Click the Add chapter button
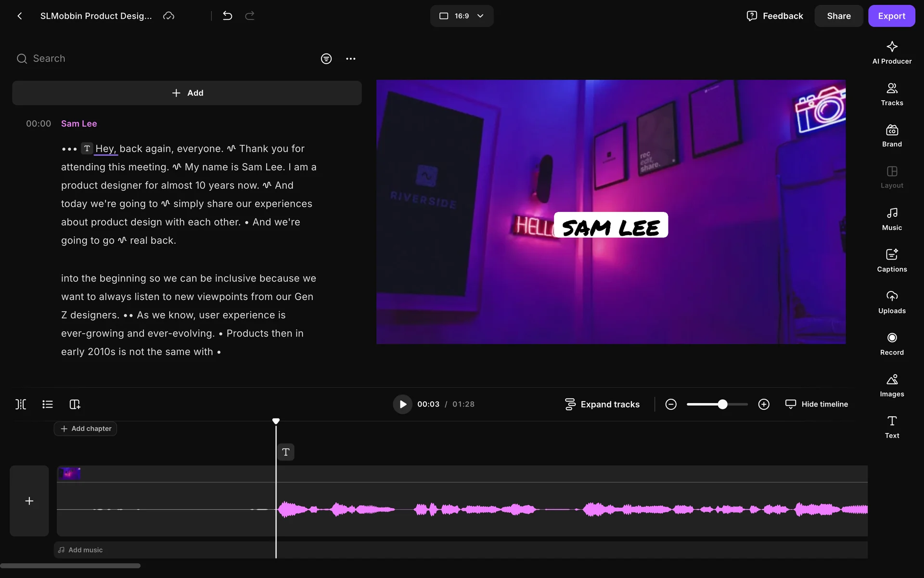924x578 pixels. coord(86,429)
